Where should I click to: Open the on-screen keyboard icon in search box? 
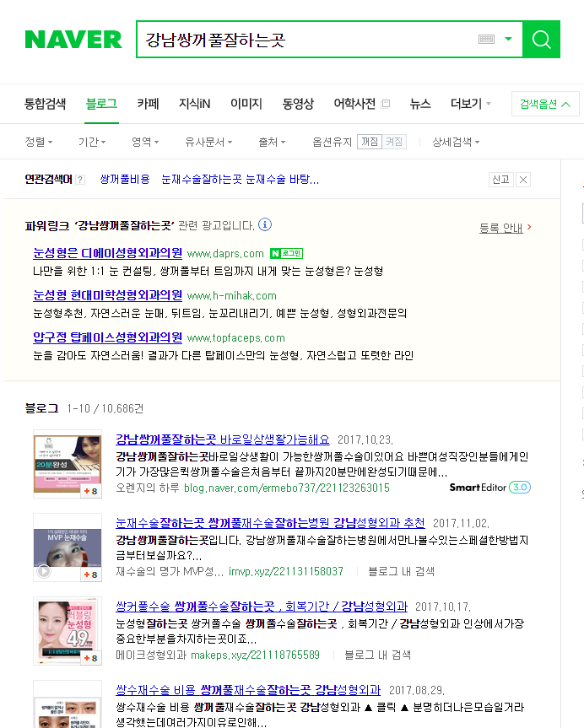coord(486,40)
